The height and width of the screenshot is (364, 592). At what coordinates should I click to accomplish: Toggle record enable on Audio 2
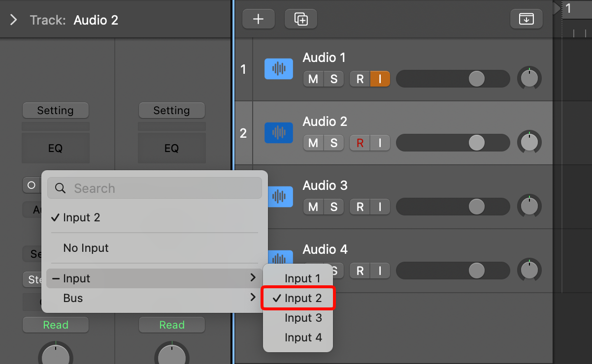(x=360, y=143)
